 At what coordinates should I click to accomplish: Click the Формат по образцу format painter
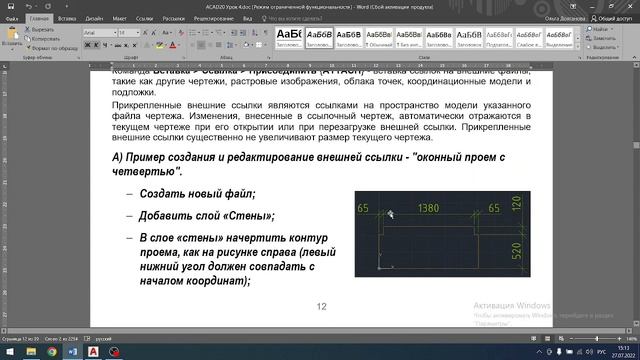point(51,48)
